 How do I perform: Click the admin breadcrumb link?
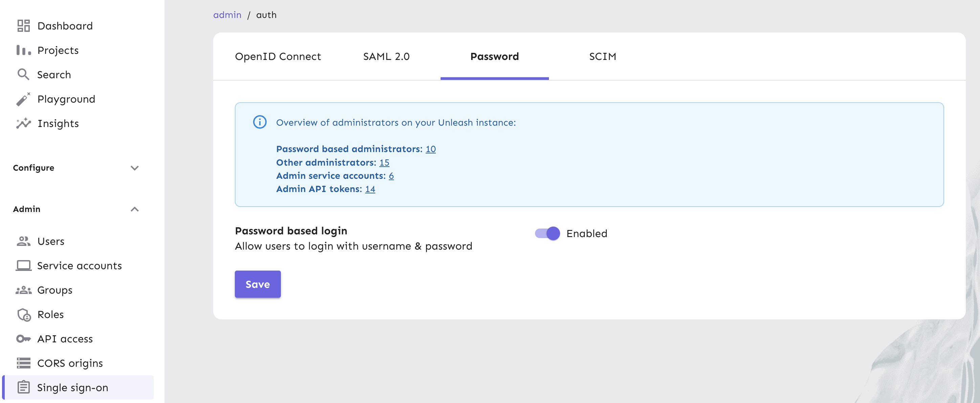pyautogui.click(x=227, y=15)
